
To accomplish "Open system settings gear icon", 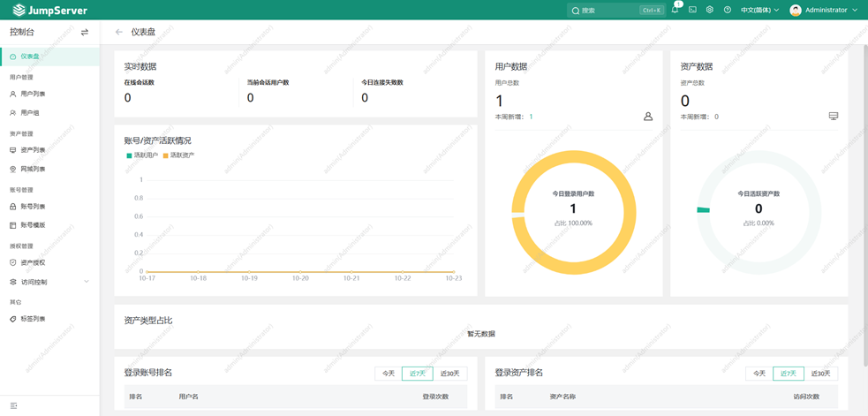I will click(710, 11).
